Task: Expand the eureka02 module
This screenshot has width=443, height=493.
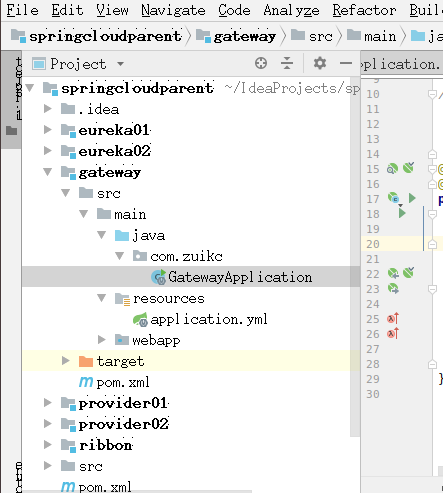Action: 48,151
